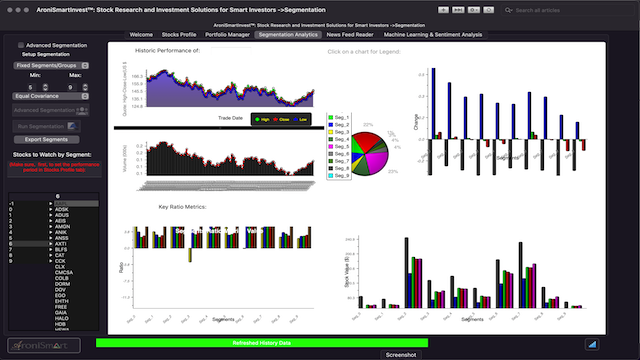Viewport: 640px width, 360px height.
Task: Expand segment 8 arrow in list
Action: pyautogui.click(x=51, y=255)
